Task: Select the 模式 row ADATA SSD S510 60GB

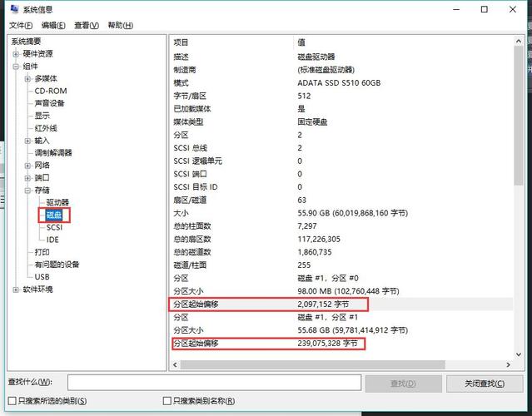Action: (341, 82)
